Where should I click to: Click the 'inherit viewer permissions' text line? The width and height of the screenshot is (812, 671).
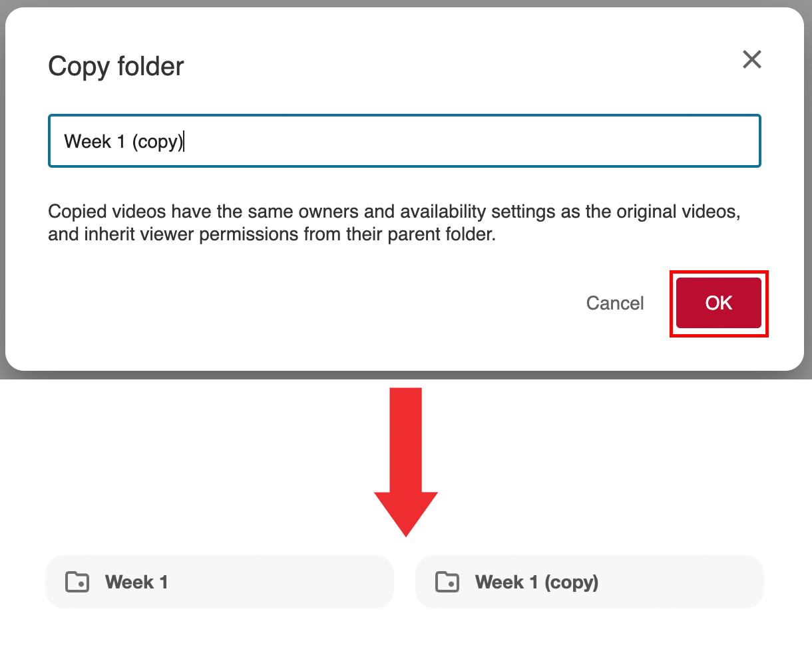point(272,234)
